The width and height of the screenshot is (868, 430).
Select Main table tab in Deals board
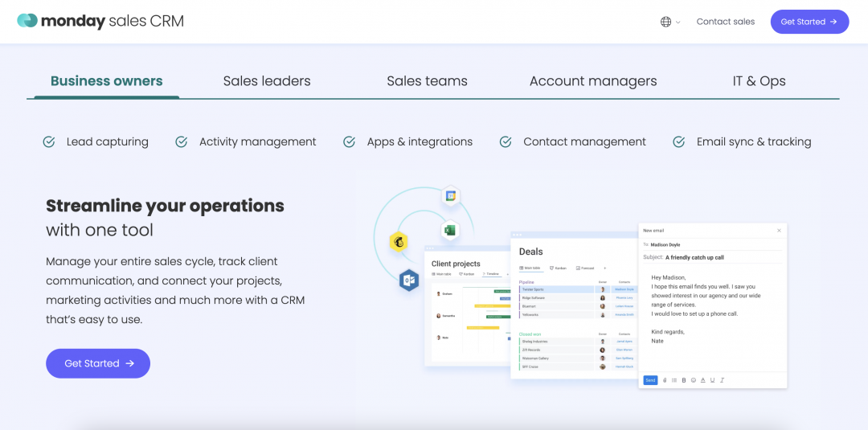[530, 268]
